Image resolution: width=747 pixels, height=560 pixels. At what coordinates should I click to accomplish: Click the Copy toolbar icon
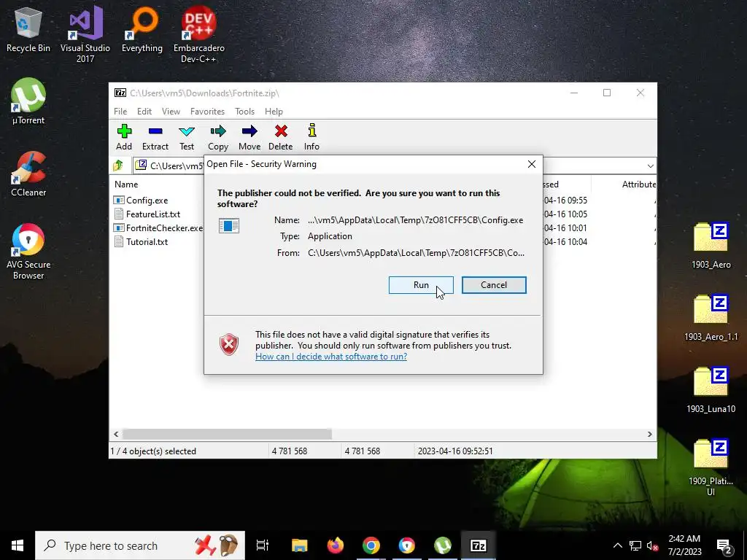tap(218, 137)
